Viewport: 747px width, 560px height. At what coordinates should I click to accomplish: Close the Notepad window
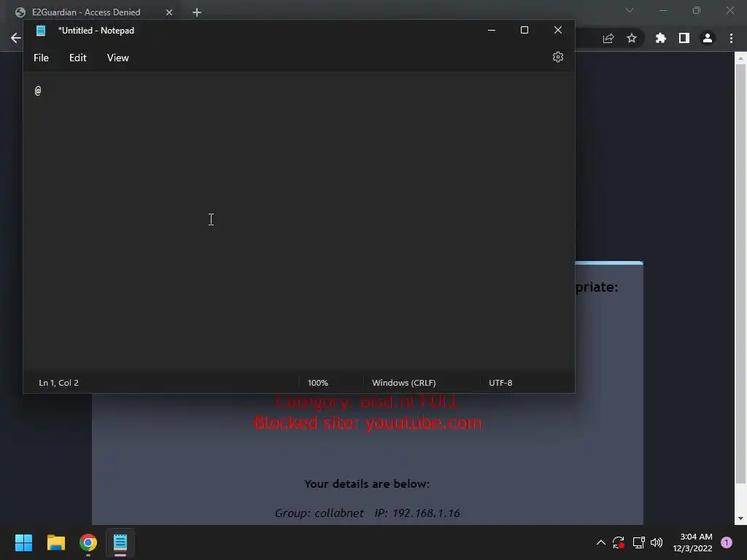click(558, 30)
